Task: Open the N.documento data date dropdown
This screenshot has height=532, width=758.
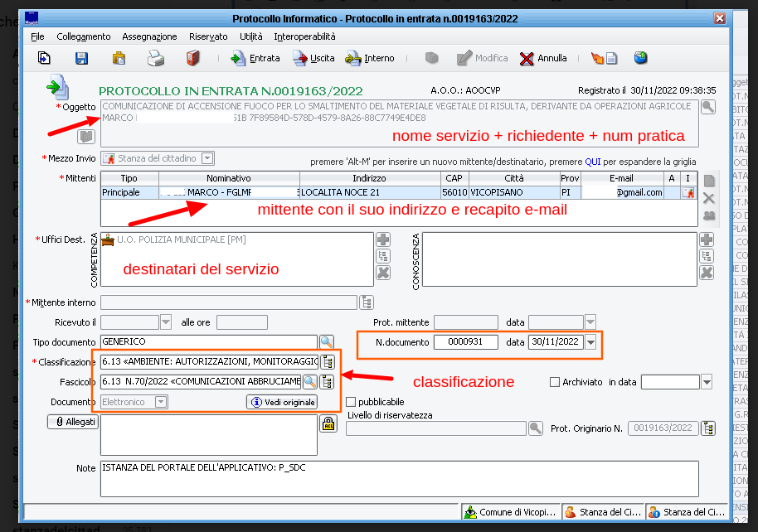Action: [590, 342]
